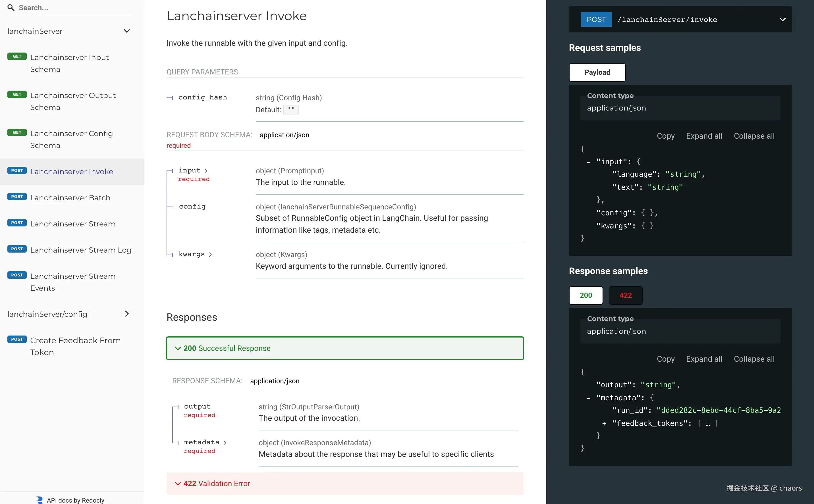814x504 pixels.
Task: Collapse the "input" JSON node minus icon
Action: pyautogui.click(x=588, y=162)
